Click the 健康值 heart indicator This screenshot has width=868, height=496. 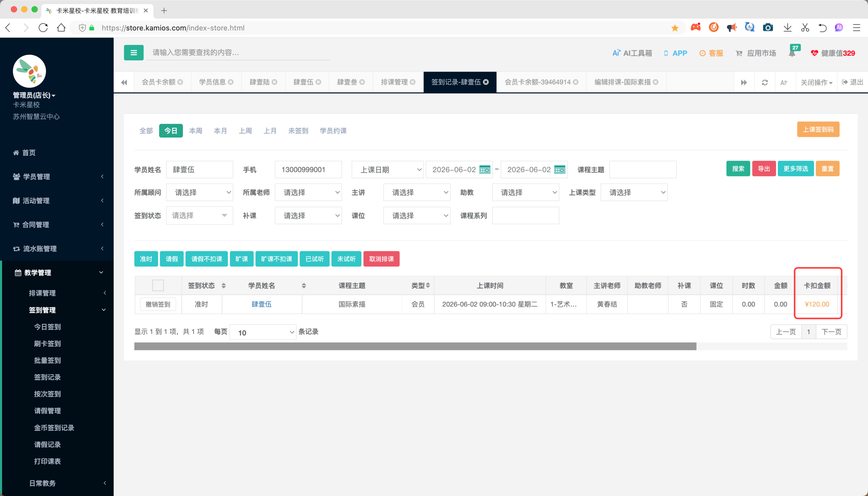point(832,53)
